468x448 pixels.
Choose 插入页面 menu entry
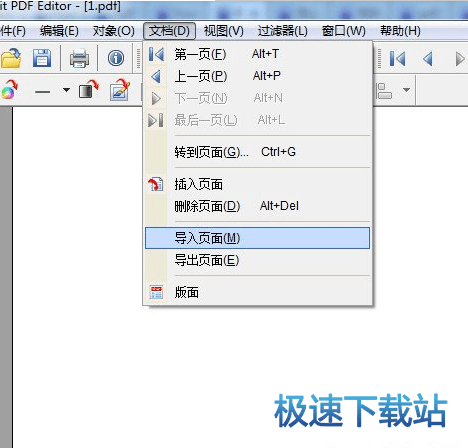[257, 184]
